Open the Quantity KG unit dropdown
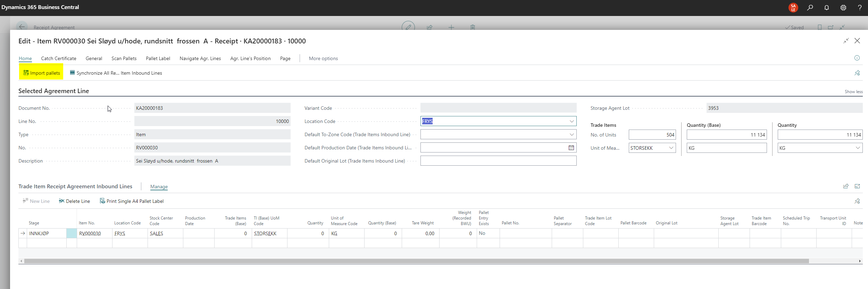The width and height of the screenshot is (868, 289). click(x=858, y=148)
